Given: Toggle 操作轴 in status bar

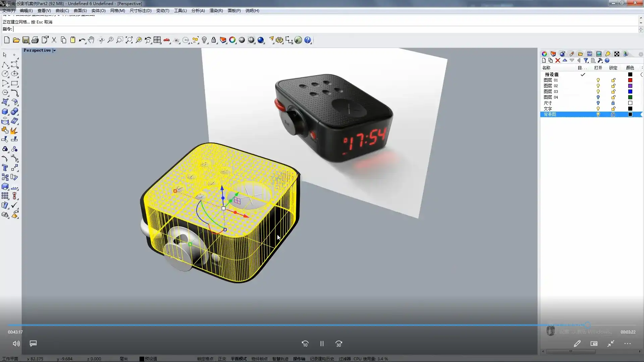Looking at the screenshot, I should [299, 359].
